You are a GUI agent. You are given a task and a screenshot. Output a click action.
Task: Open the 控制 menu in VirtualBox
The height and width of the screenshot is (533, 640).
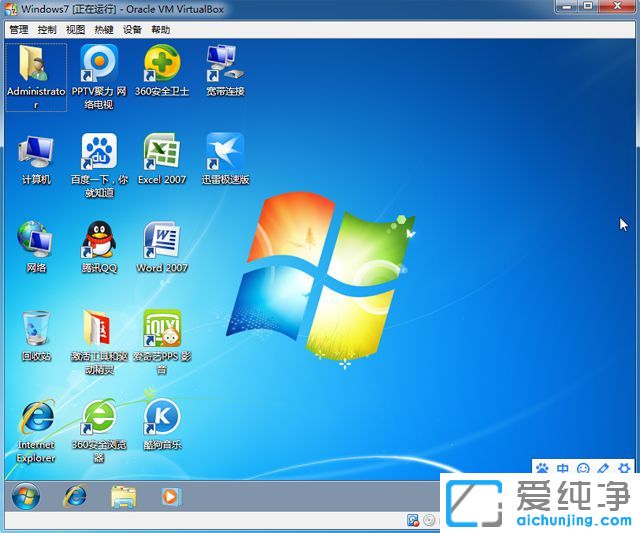tap(47, 30)
